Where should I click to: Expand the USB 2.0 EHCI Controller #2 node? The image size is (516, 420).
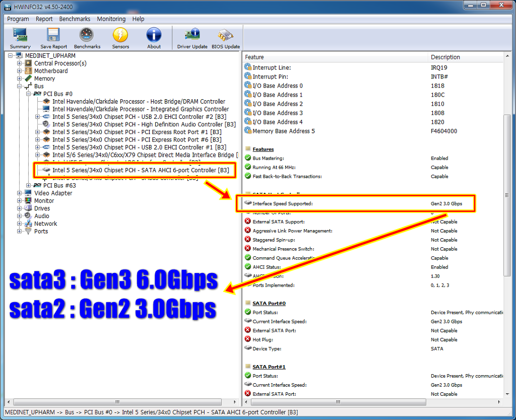point(37,116)
